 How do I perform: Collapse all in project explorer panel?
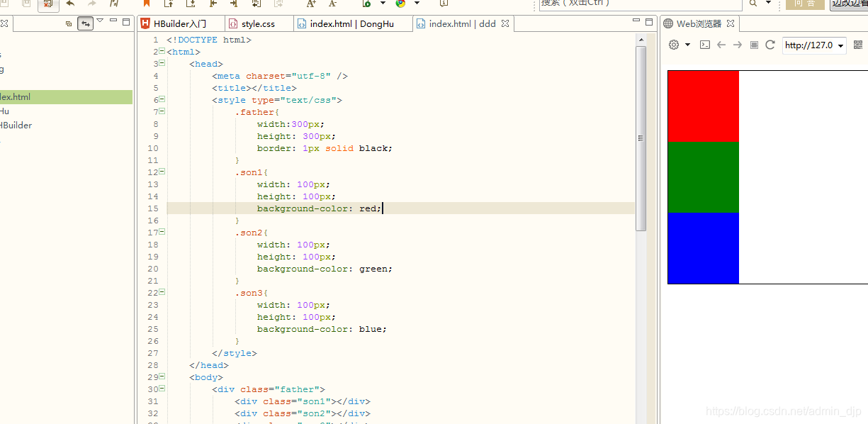click(69, 23)
